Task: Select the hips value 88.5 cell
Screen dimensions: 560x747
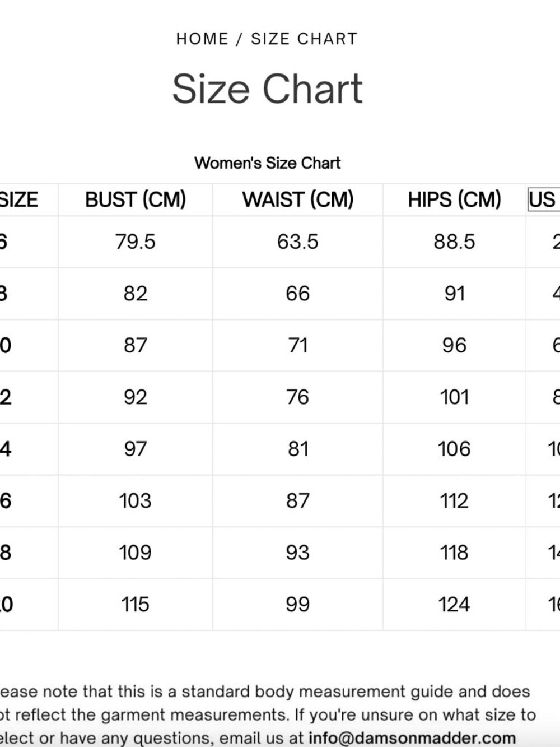Action: tap(454, 242)
